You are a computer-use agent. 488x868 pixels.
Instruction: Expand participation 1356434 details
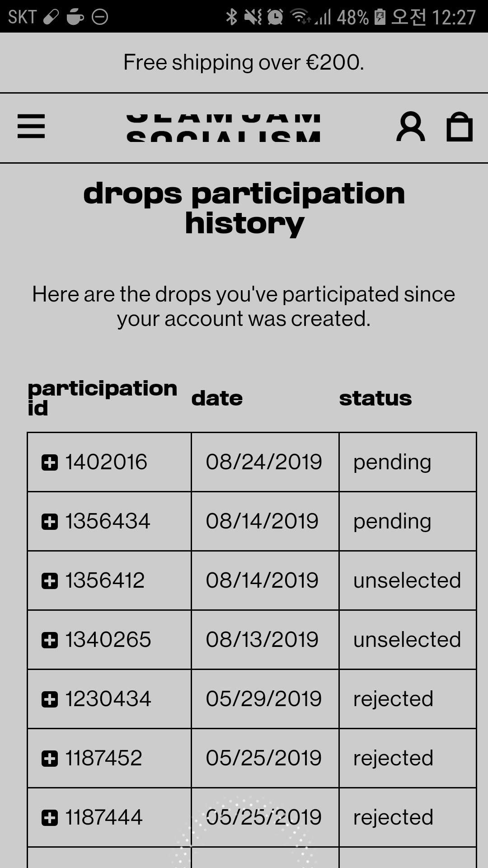(x=50, y=522)
